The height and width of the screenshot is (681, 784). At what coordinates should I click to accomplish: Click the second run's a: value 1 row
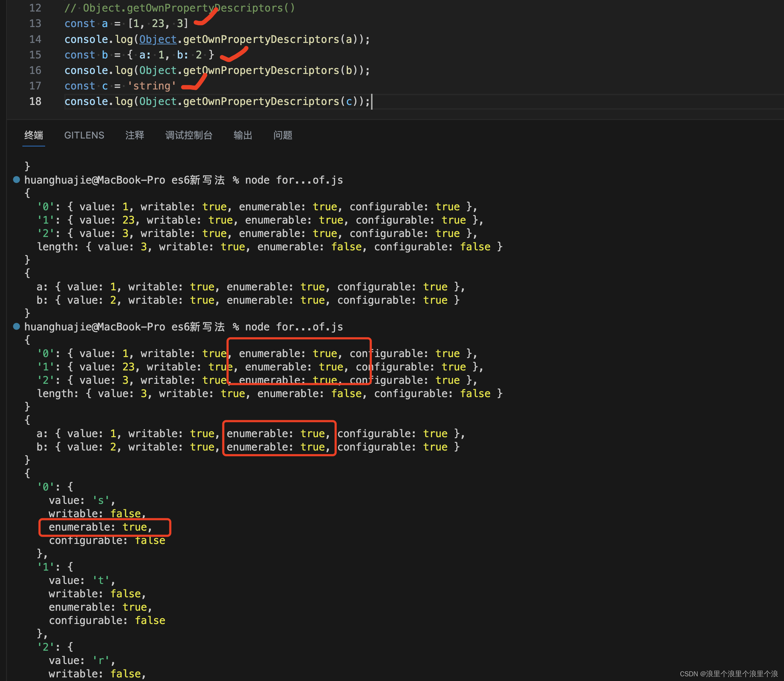tap(251, 434)
